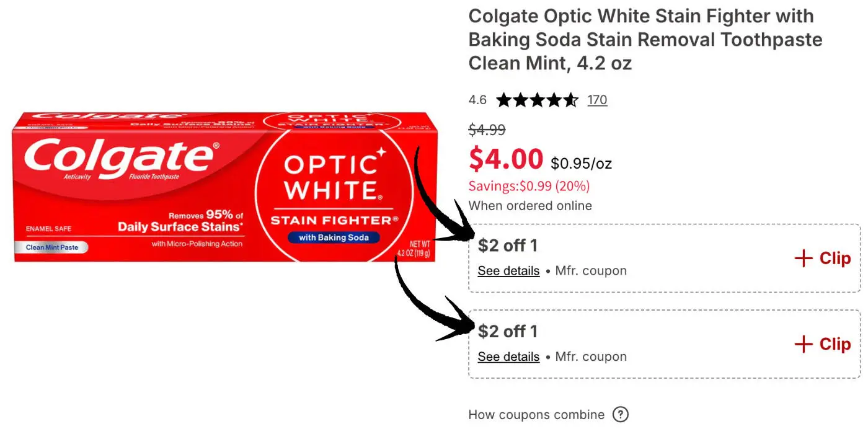Click the plus icon on the upper coupon

804,259
